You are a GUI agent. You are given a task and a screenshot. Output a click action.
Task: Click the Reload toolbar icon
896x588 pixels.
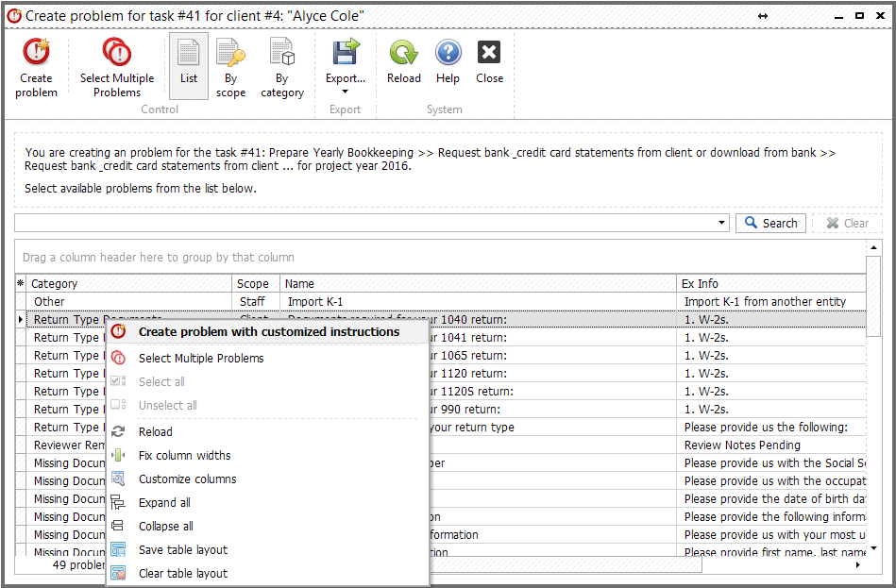pyautogui.click(x=404, y=52)
